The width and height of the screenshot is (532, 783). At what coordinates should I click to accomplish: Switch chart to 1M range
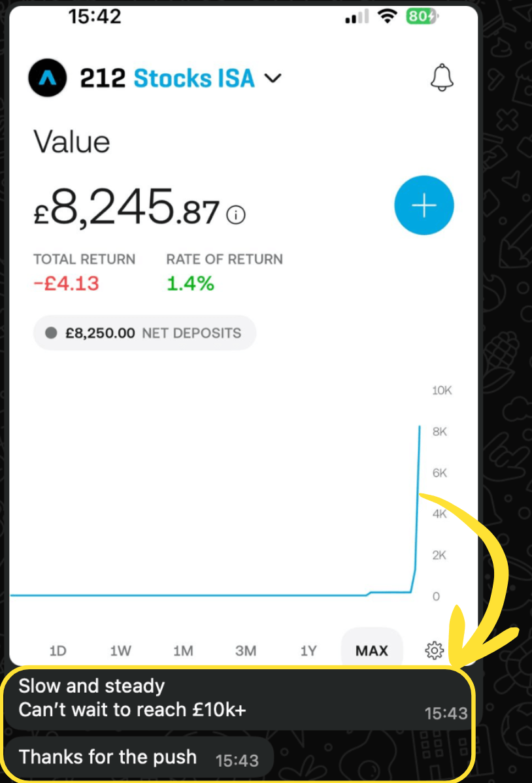coord(183,651)
